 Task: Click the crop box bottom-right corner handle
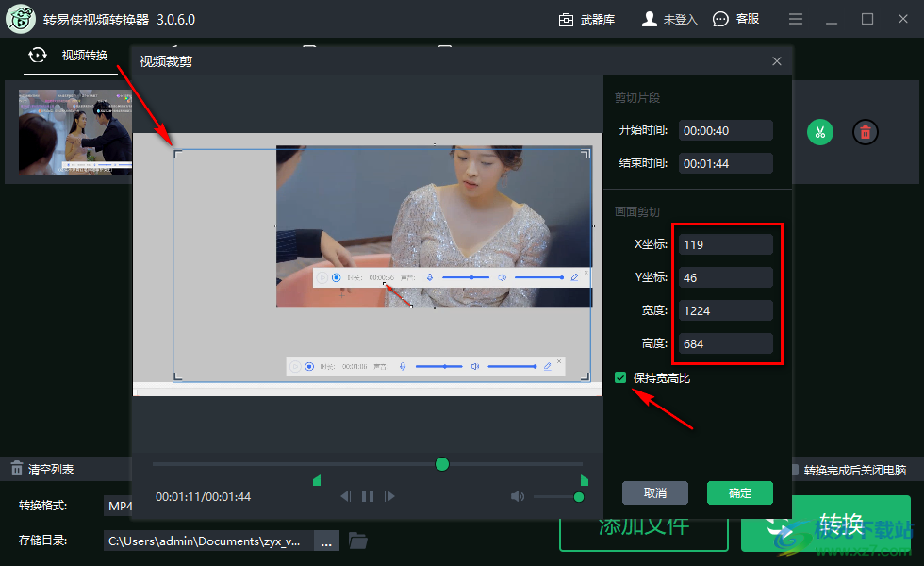tap(586, 376)
